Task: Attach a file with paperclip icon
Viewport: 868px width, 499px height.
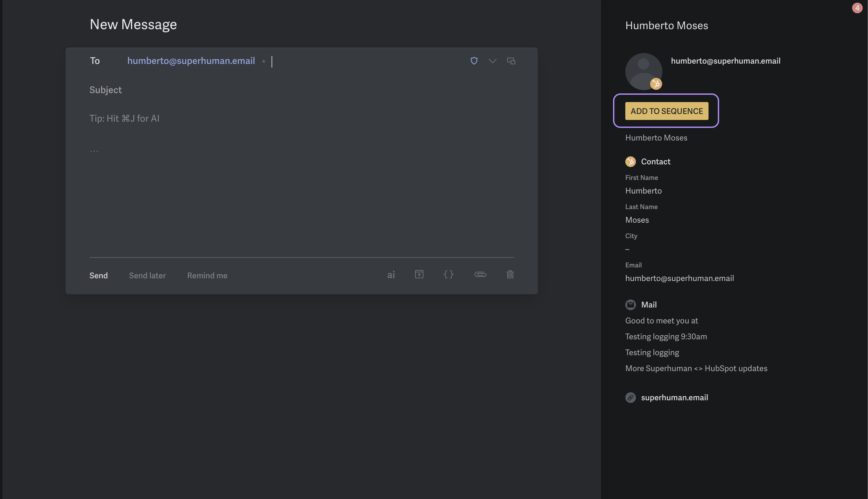Action: pyautogui.click(x=480, y=274)
